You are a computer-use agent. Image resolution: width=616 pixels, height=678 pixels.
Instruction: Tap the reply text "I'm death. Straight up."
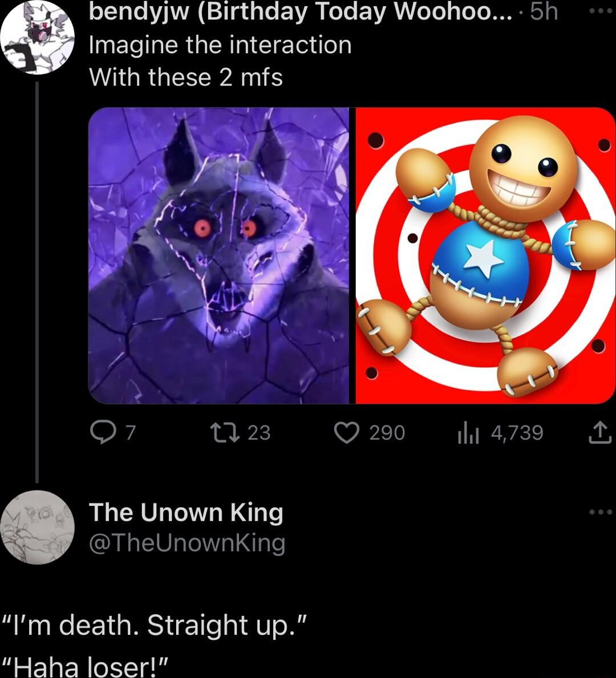(155, 626)
